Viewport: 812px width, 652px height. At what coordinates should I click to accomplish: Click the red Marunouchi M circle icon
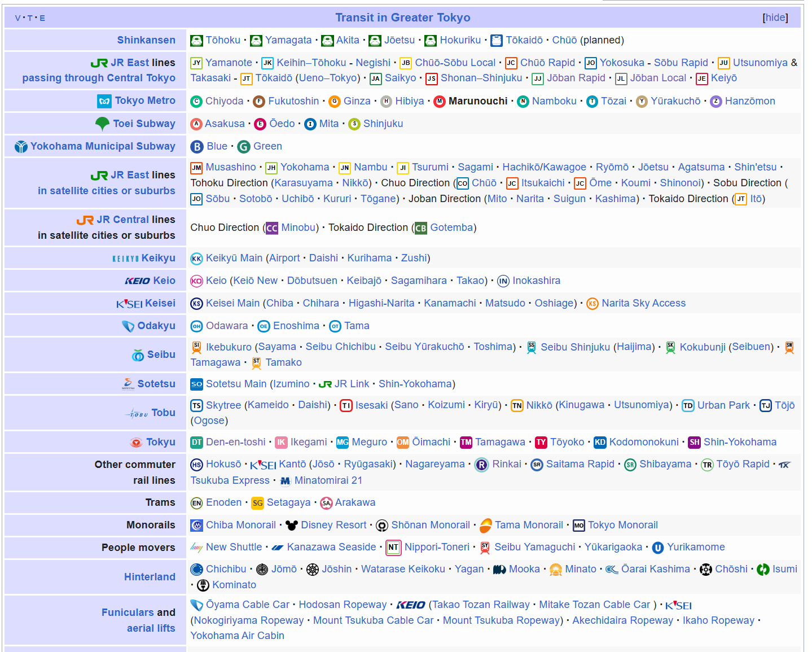coord(440,102)
